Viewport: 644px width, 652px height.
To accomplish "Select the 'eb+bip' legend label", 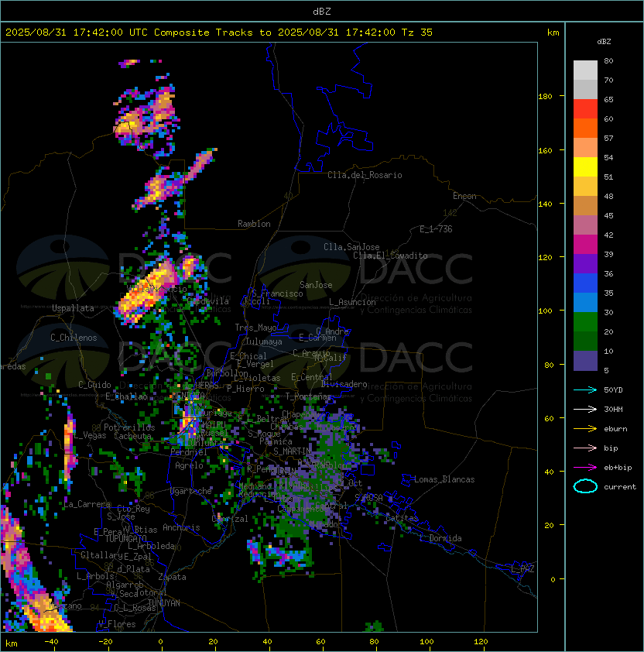I will pyautogui.click(x=618, y=468).
